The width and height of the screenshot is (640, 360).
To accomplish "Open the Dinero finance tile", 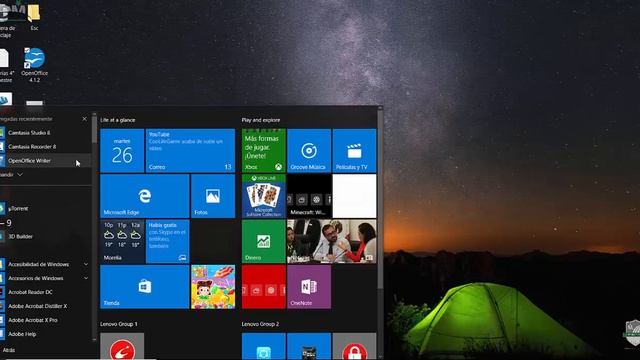I will 264,242.
